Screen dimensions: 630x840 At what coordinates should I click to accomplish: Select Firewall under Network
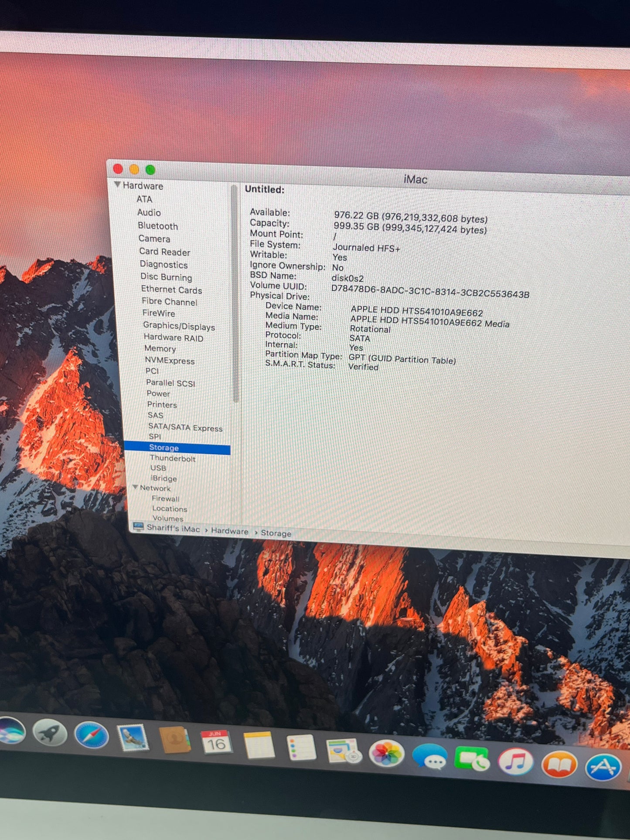166,498
